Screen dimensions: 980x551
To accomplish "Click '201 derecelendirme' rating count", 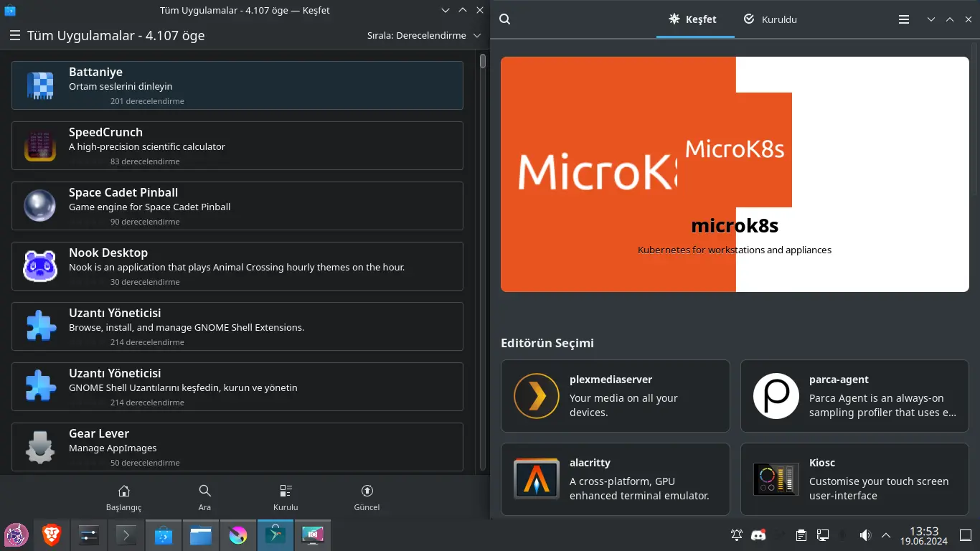I will [147, 101].
